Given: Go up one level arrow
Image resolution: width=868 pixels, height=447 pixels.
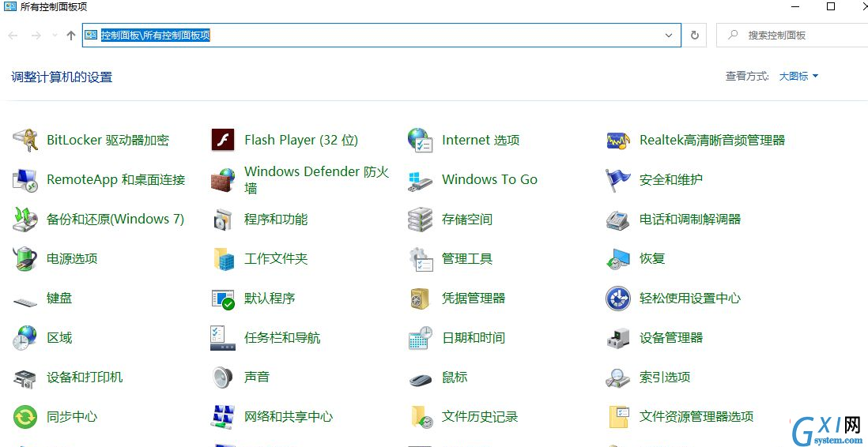Looking at the screenshot, I should pos(71,36).
